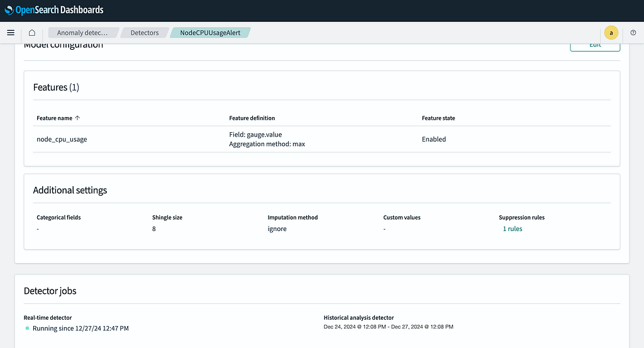Click "Field: gauge.value" text
The width and height of the screenshot is (644, 348).
[255, 134]
